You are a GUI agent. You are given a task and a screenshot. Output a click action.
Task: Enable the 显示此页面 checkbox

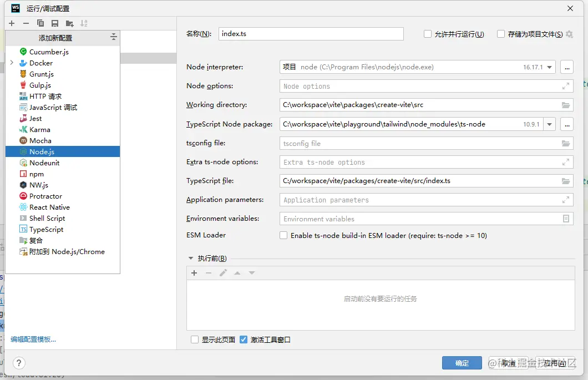click(195, 340)
